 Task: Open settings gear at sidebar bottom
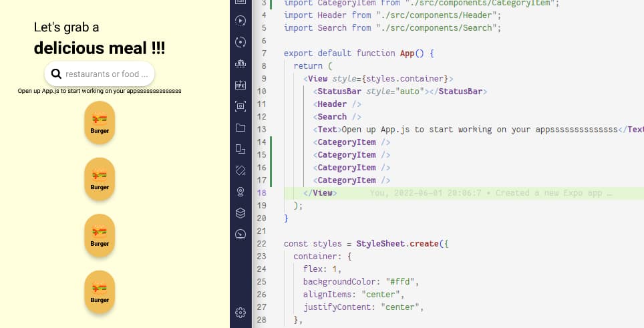pyautogui.click(x=240, y=313)
